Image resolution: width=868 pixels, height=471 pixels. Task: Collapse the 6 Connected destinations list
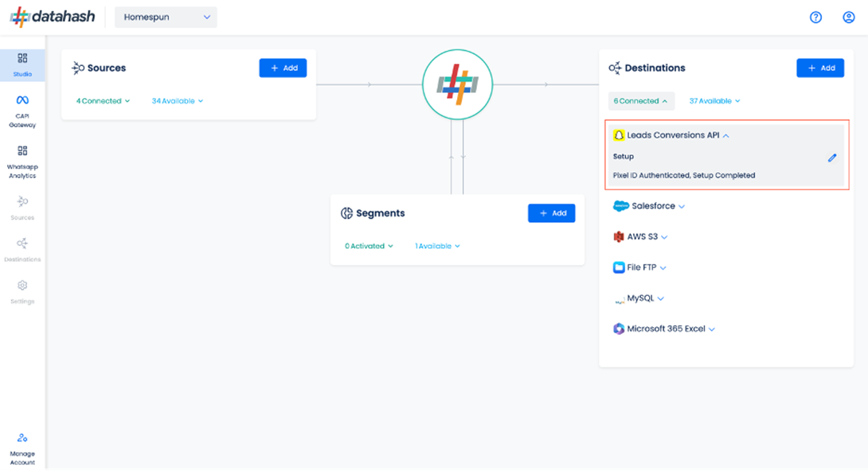tap(641, 100)
